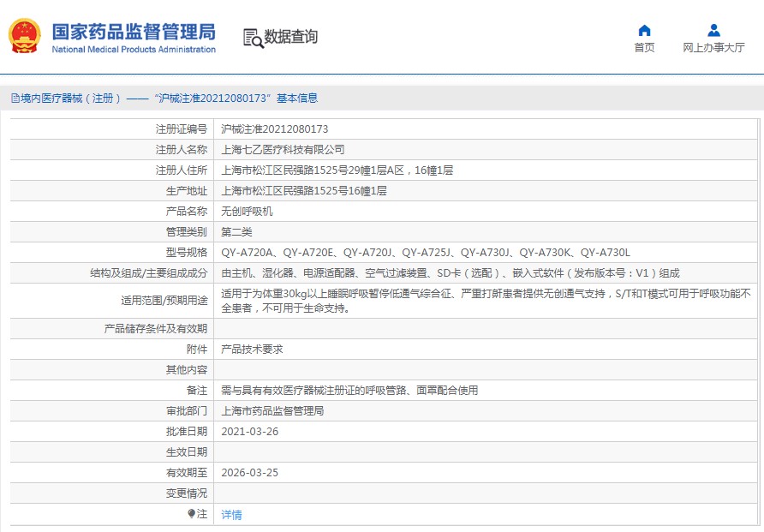Open the 网上办事大厅 user icon
This screenshot has height=532, width=764.
tap(713, 30)
